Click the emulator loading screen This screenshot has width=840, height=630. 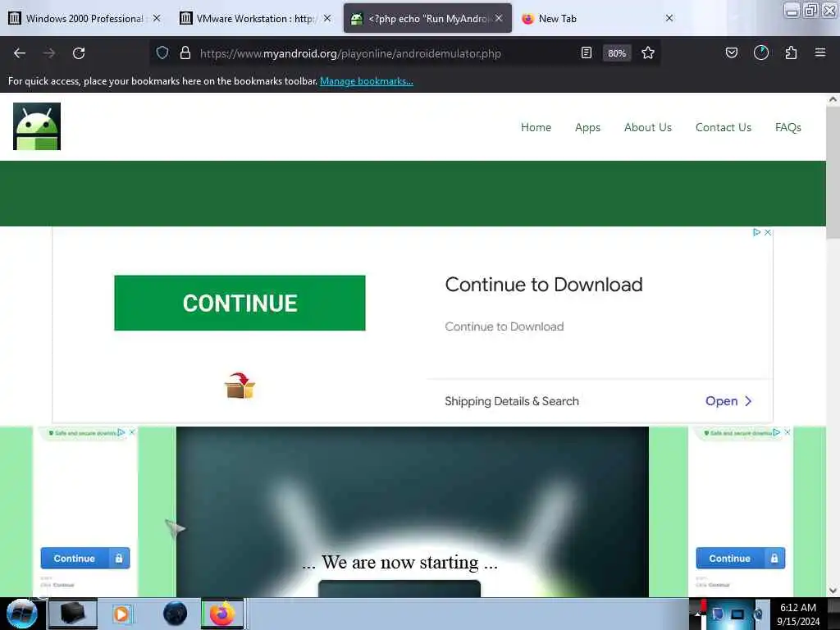point(413,512)
